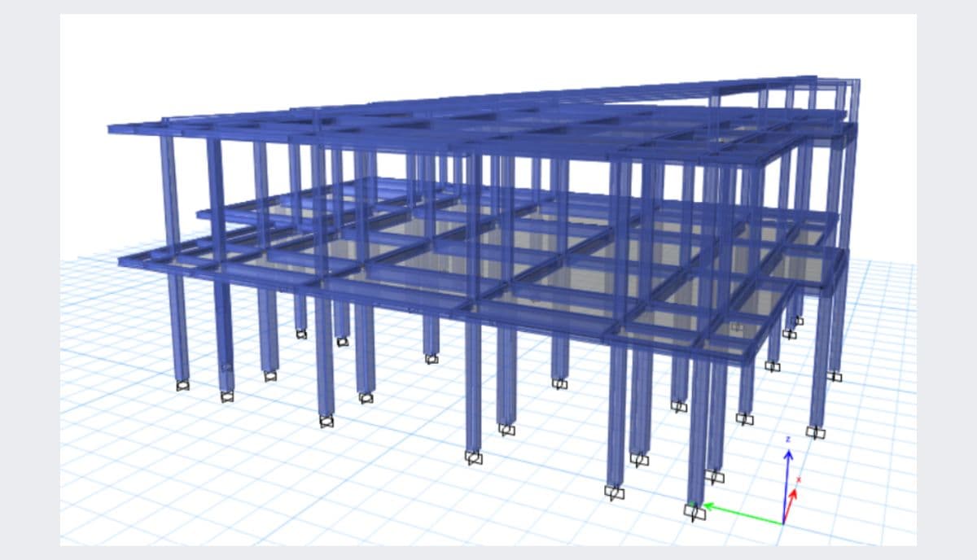The image size is (977, 560).
Task: Click the red X-axis arrow
Action: pyautogui.click(x=791, y=505)
